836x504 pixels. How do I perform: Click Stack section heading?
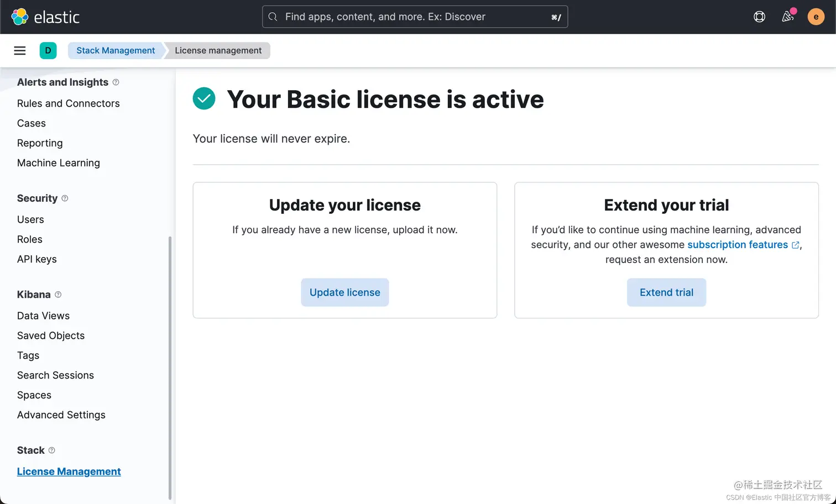[31, 450]
